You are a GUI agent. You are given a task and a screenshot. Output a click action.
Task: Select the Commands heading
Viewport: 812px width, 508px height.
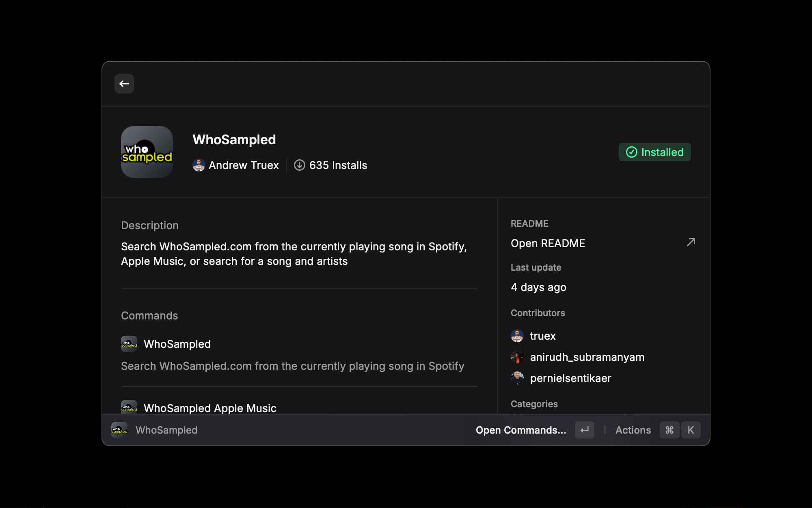pyautogui.click(x=149, y=316)
